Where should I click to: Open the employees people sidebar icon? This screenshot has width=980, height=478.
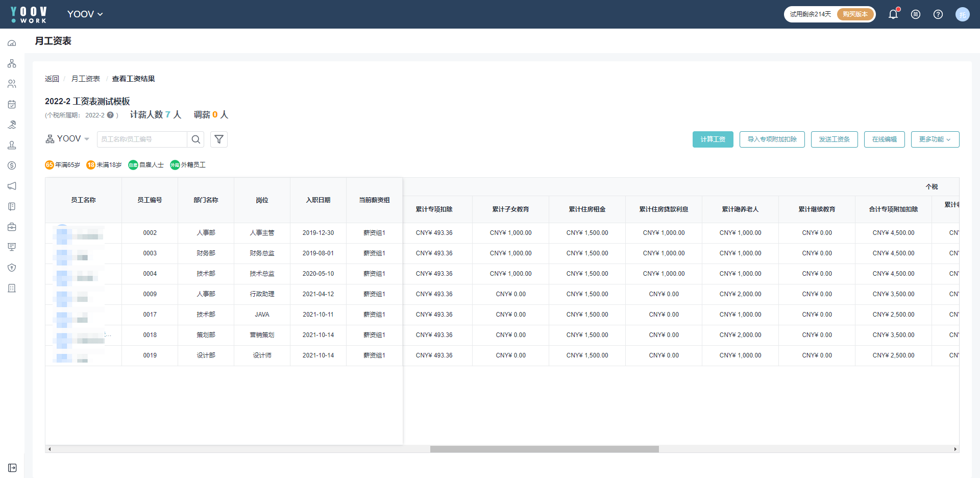point(12,84)
